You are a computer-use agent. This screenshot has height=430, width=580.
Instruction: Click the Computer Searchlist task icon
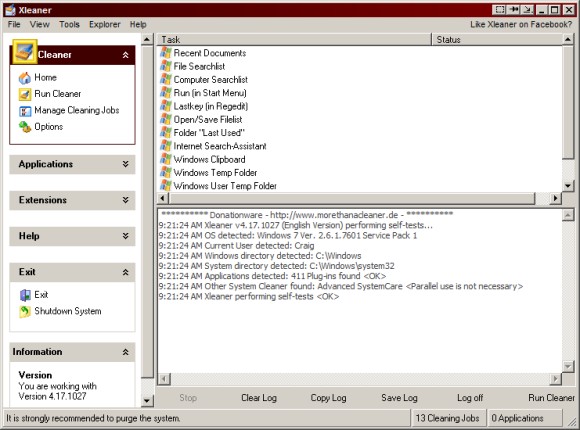coord(165,80)
